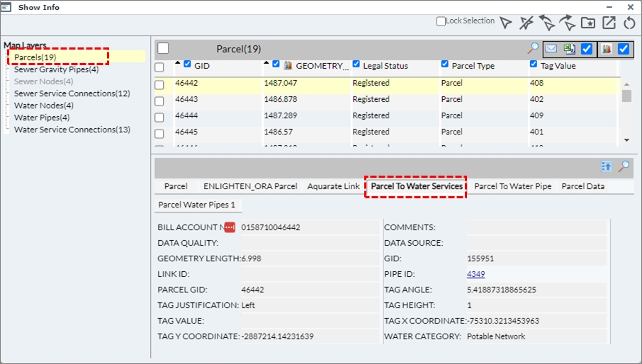Select Water Service Connections(13) layer
Screen dimensions: 642x364
coord(72,130)
